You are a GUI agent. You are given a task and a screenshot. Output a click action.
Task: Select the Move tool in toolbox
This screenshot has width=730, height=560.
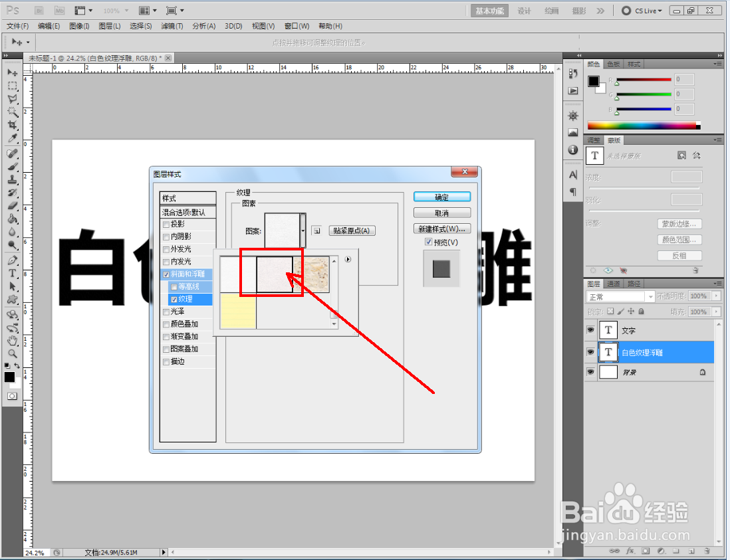(12, 72)
